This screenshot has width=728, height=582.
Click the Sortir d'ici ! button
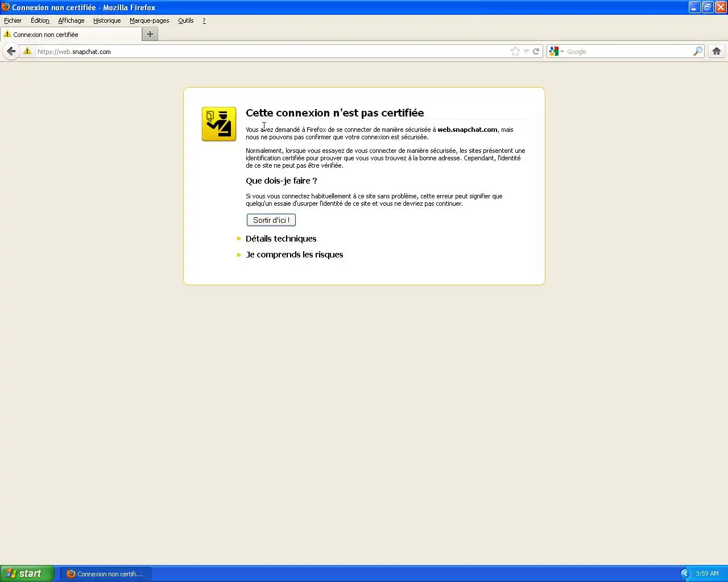coord(271,220)
